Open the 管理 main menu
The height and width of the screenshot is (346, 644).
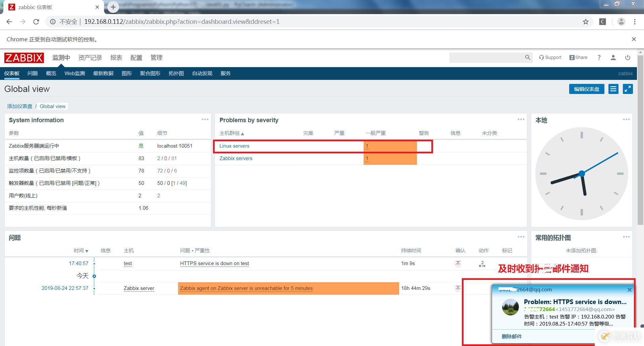(156, 58)
